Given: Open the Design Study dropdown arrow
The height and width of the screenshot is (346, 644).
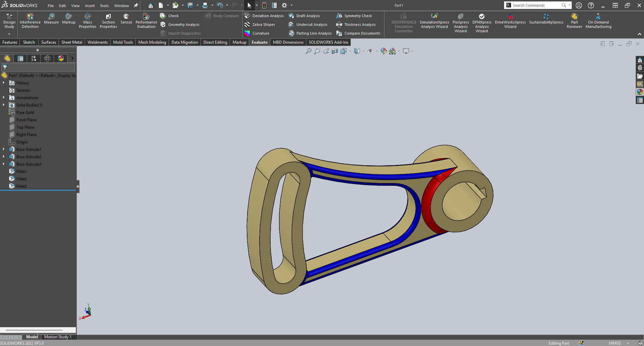Looking at the screenshot, I should (9, 34).
